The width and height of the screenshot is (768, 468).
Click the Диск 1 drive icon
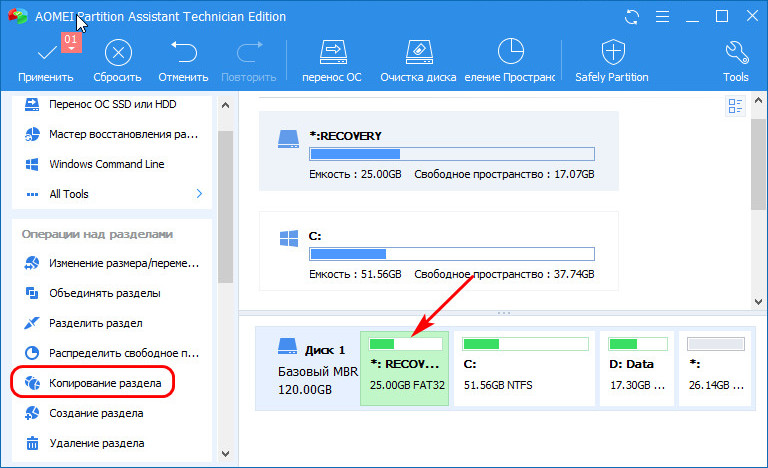tap(288, 347)
